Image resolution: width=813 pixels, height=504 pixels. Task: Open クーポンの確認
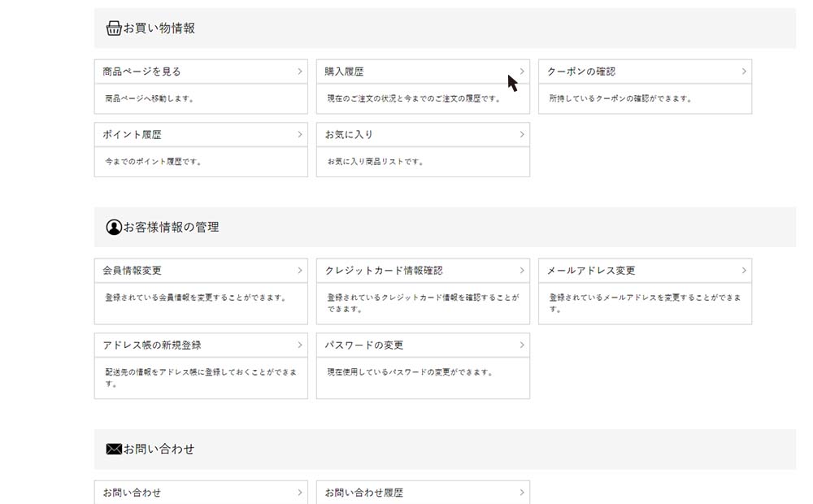pyautogui.click(x=581, y=72)
